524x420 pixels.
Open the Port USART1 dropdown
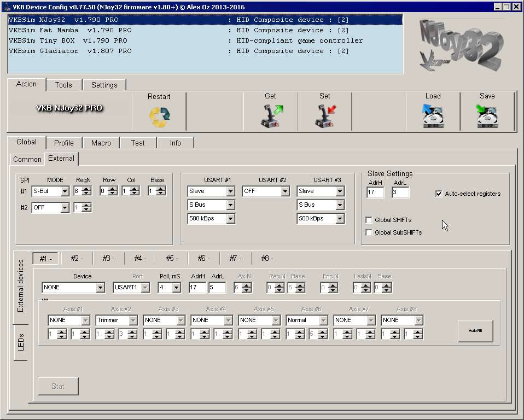click(131, 287)
